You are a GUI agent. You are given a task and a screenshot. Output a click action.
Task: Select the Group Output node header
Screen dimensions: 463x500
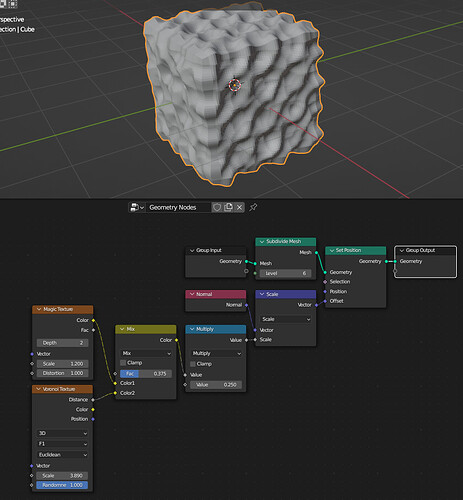[425, 250]
